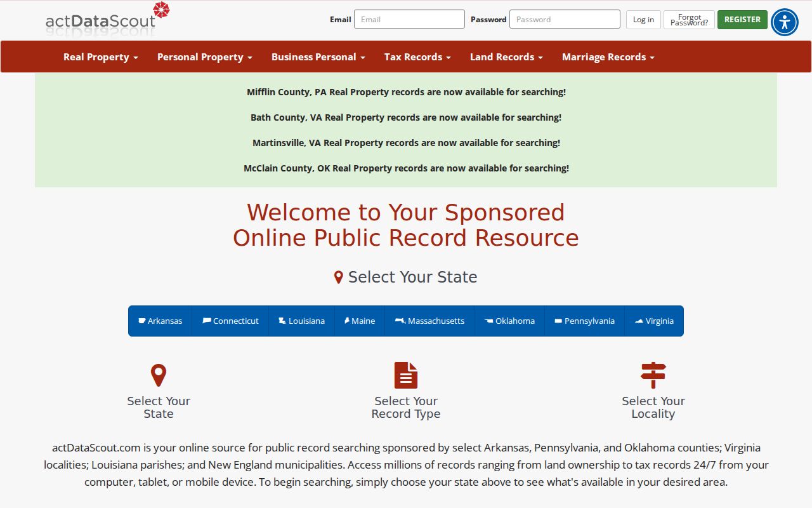This screenshot has height=508, width=812.
Task: Expand the Personal Property dropdown menu
Action: tap(204, 57)
